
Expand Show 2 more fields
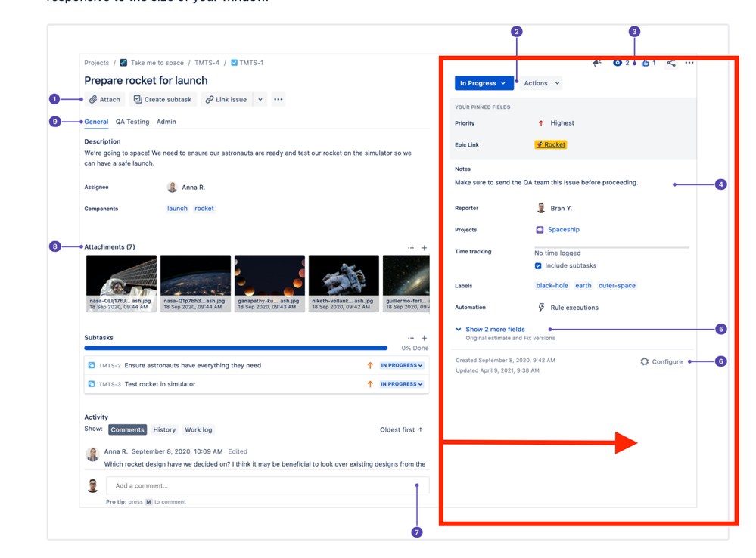[x=495, y=330]
